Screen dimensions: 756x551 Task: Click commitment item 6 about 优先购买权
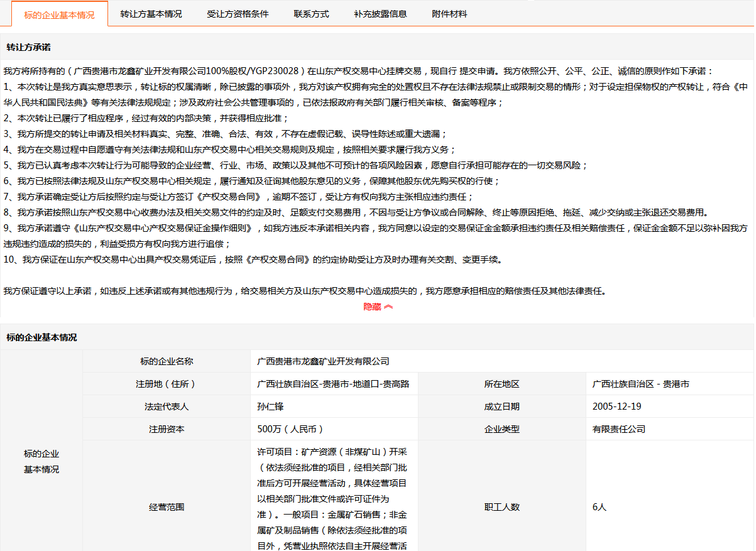coord(251,181)
